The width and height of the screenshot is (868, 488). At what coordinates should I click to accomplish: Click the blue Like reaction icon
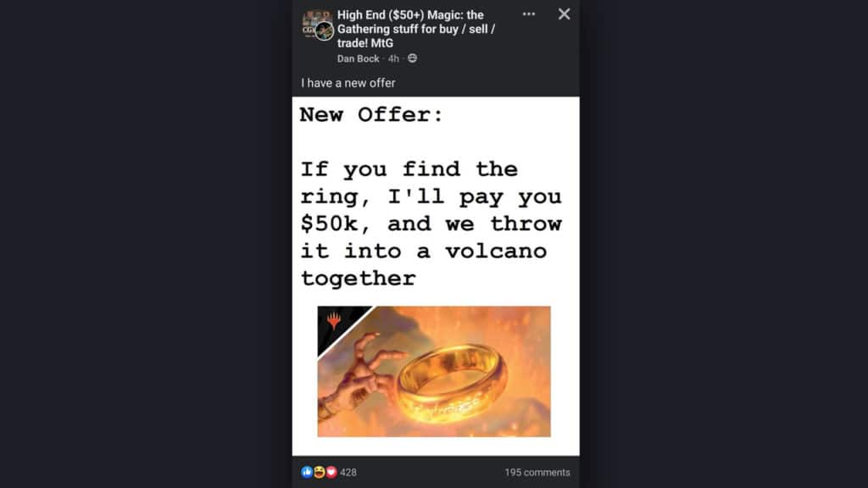307,472
